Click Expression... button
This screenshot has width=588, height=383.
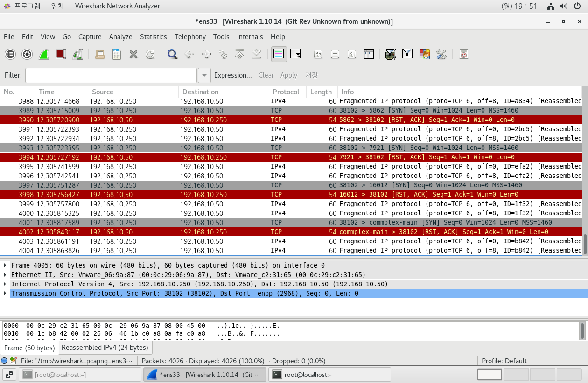[x=233, y=75]
